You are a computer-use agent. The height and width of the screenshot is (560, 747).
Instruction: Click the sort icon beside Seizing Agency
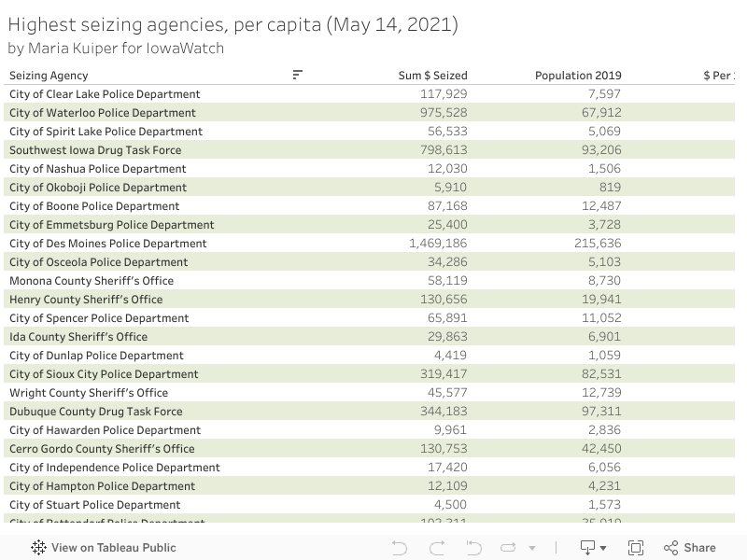tap(298, 75)
